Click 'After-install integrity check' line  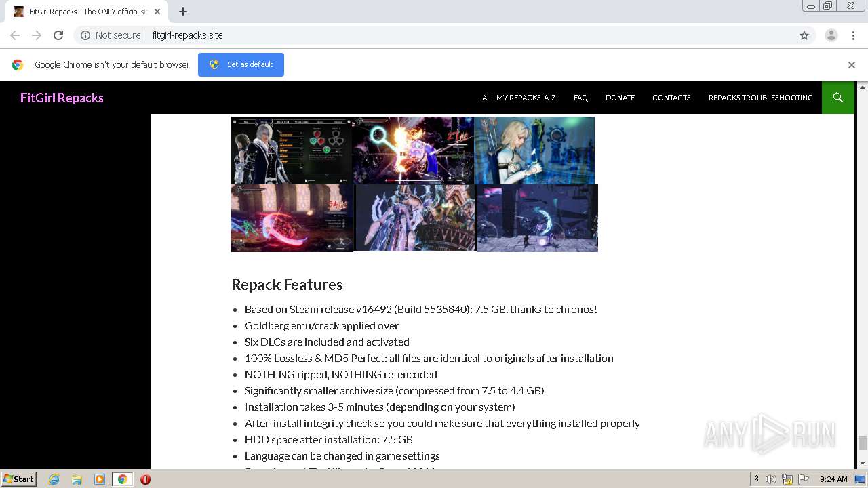pos(442,424)
